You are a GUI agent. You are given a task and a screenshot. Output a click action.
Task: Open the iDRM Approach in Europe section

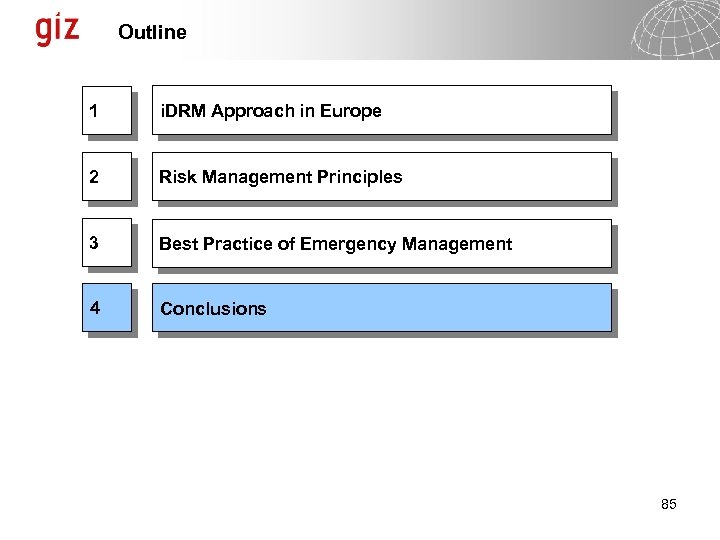(380, 110)
